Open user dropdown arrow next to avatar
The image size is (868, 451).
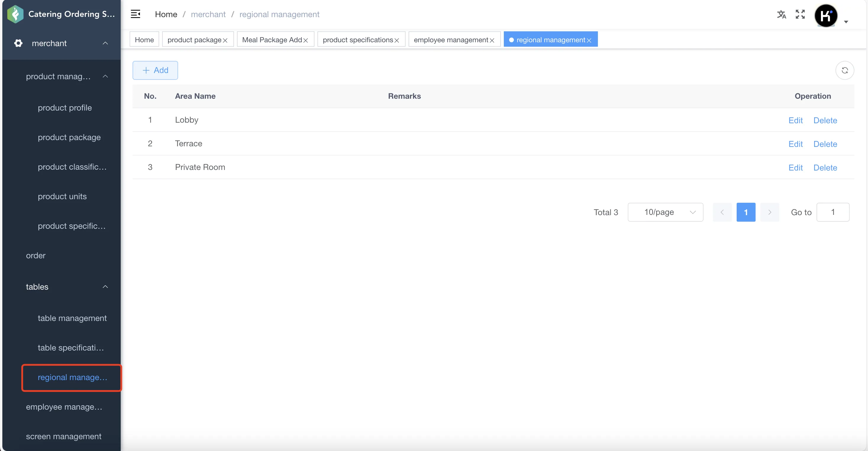846,22
